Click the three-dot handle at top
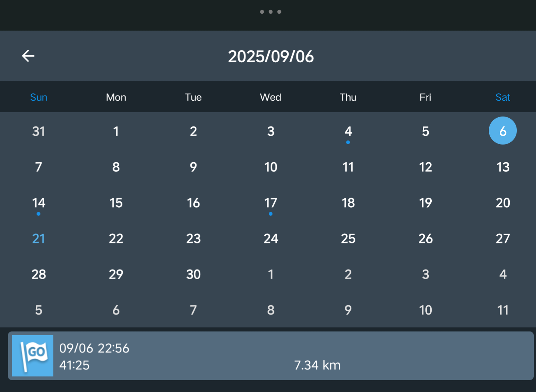 pyautogui.click(x=271, y=12)
